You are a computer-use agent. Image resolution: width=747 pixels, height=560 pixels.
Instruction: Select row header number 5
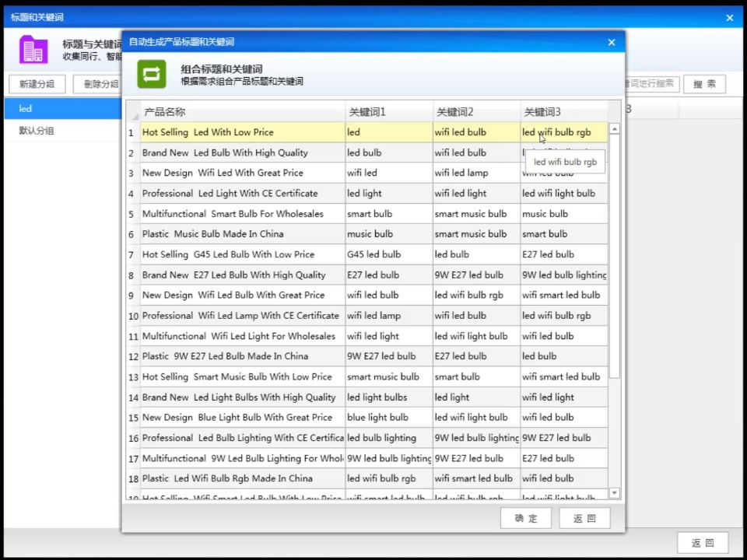[133, 215]
